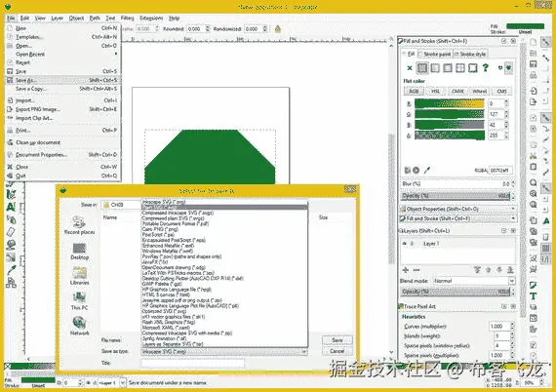
Task: Click Cancel button in dialog
Action: tap(338, 351)
